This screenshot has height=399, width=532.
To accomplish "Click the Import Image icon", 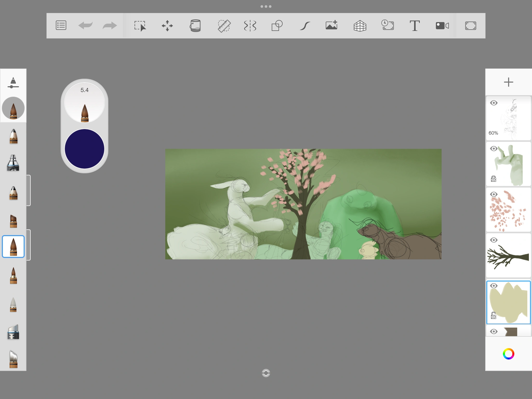I will click(x=331, y=25).
